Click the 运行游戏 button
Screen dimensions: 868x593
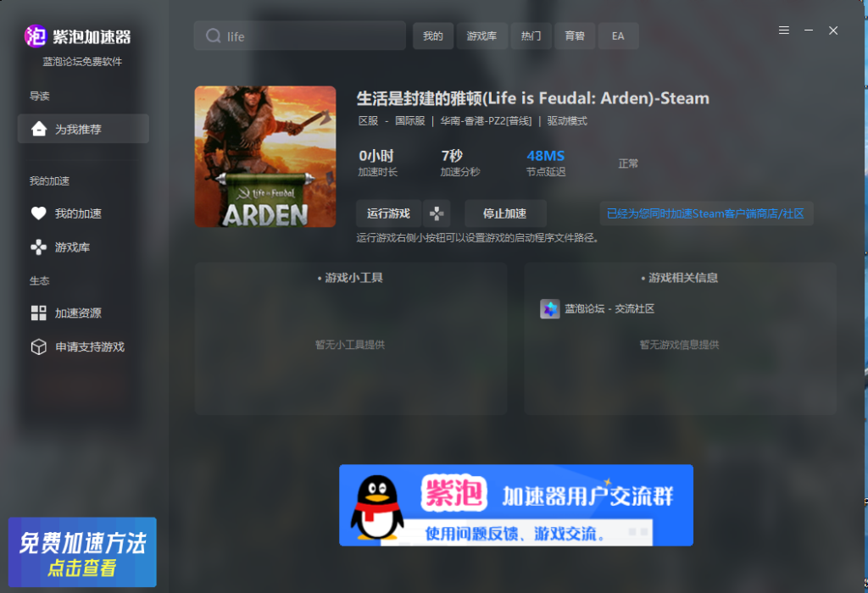click(388, 213)
